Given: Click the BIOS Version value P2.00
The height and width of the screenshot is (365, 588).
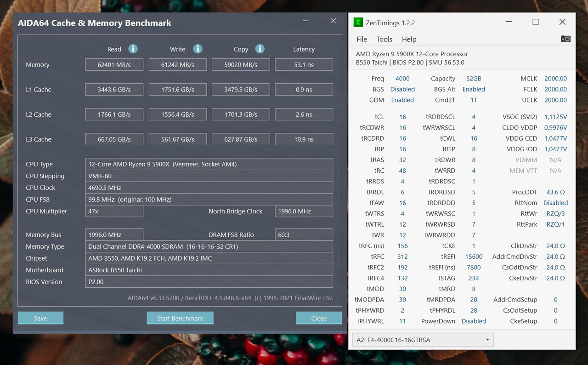Looking at the screenshot, I should coord(209,282).
